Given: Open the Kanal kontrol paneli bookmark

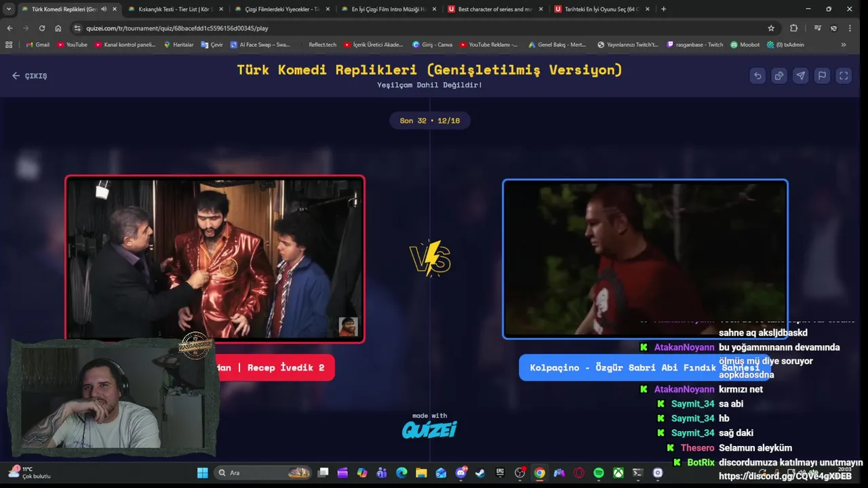Looking at the screenshot, I should pyautogui.click(x=125, y=45).
